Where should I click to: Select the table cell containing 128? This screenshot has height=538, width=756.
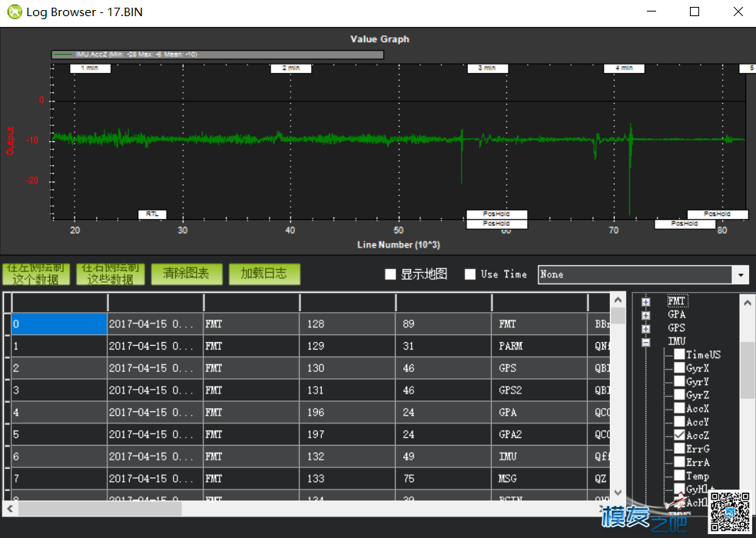[x=347, y=324]
